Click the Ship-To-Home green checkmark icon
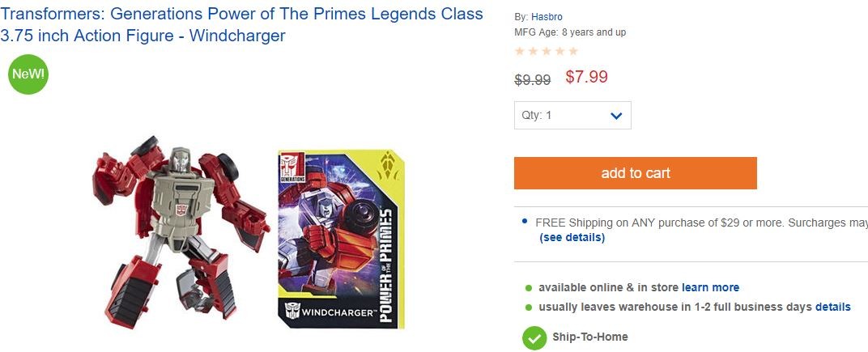Viewport: 868px width, 352px height. pyautogui.click(x=534, y=337)
